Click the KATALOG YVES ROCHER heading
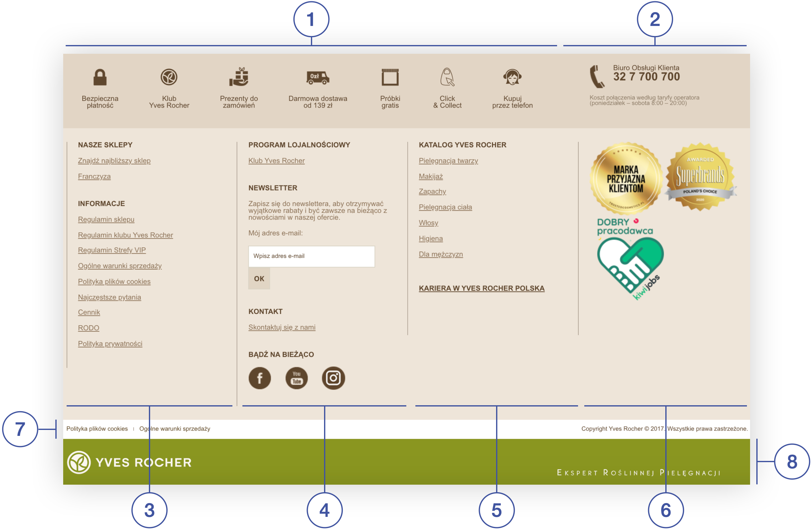This screenshot has height=530, width=812. [x=462, y=145]
